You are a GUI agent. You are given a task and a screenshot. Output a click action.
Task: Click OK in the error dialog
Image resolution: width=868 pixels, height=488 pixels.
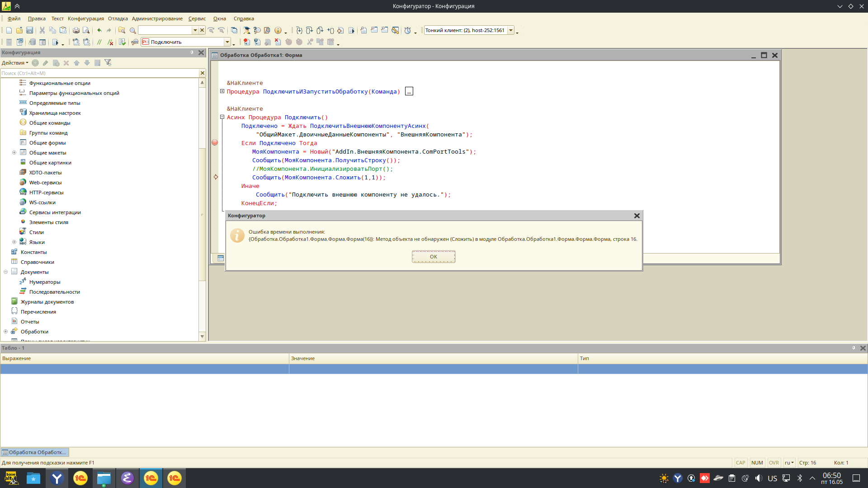point(434,257)
